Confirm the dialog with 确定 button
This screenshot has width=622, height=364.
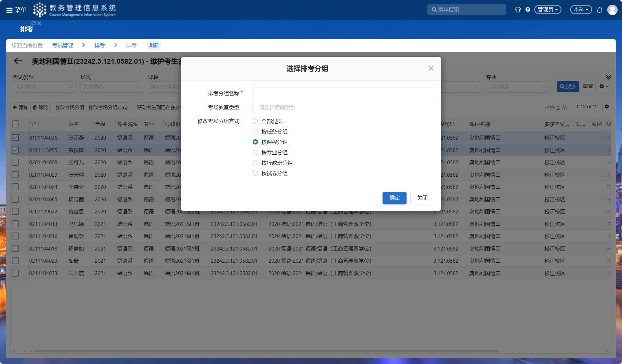[394, 198]
